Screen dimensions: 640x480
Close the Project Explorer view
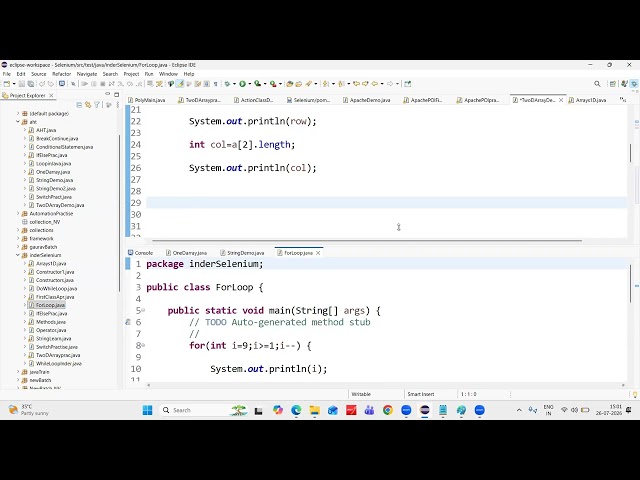point(51,96)
